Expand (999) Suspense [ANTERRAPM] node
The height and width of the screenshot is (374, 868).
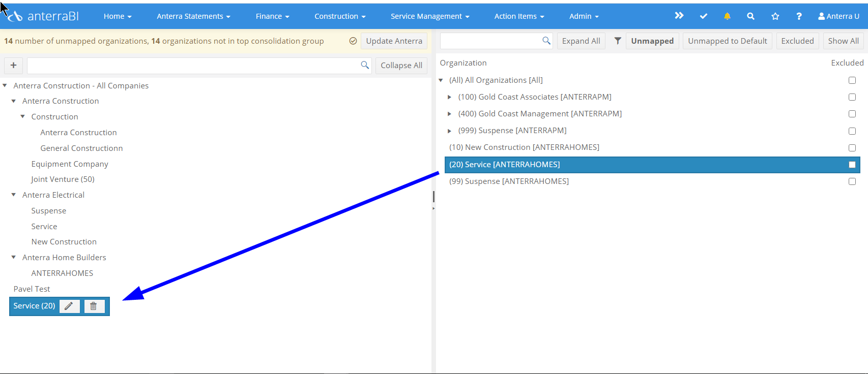[x=450, y=131]
